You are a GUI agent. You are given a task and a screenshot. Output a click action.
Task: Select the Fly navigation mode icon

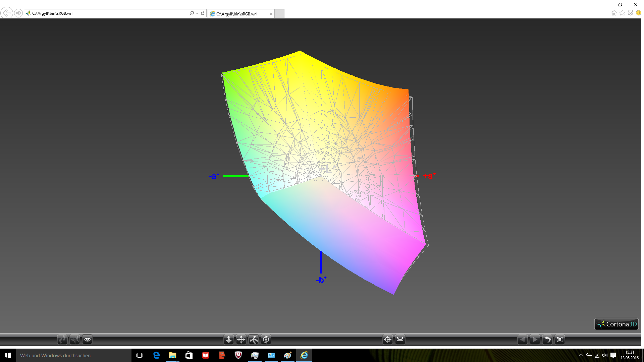tap(75, 340)
